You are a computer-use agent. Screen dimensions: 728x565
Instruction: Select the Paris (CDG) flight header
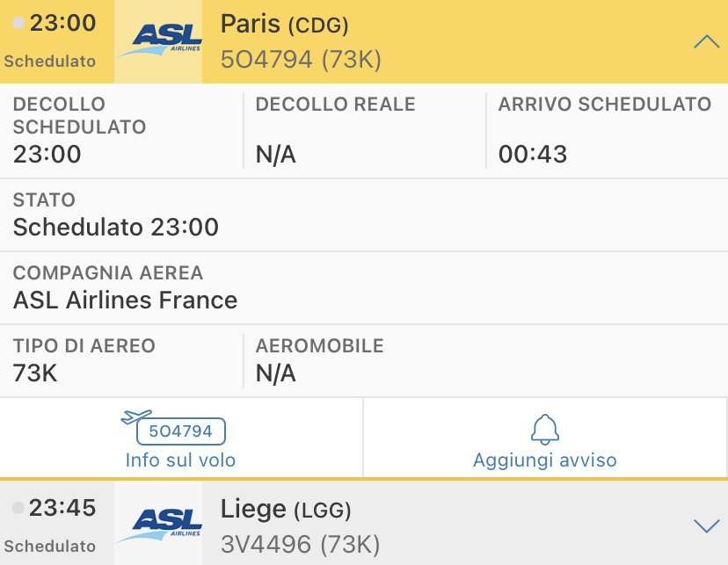point(284,25)
